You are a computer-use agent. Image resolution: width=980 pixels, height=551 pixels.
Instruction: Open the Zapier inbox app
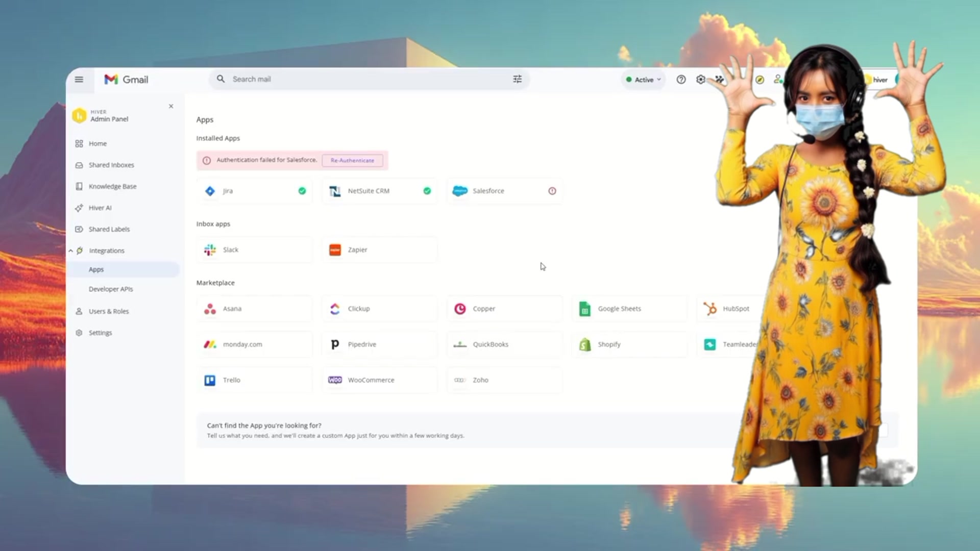click(x=379, y=250)
